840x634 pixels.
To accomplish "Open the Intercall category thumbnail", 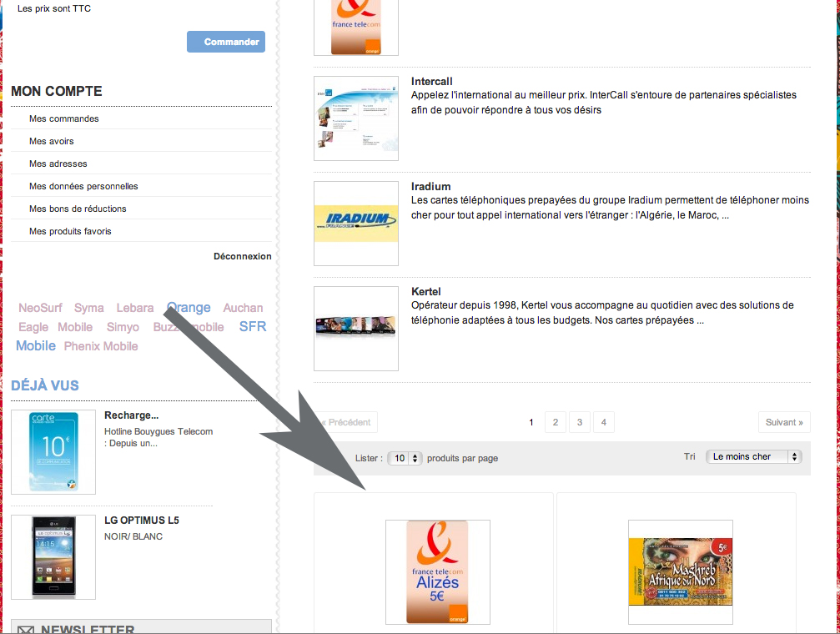I will (355, 118).
